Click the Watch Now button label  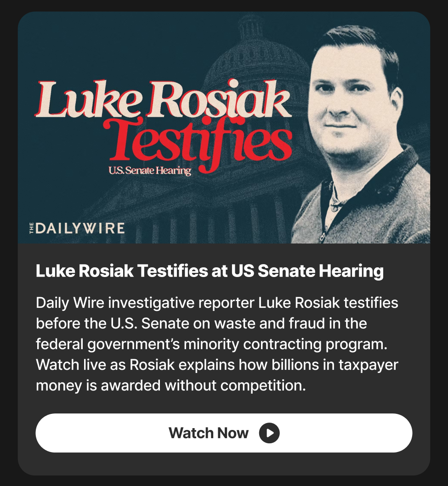(208, 433)
